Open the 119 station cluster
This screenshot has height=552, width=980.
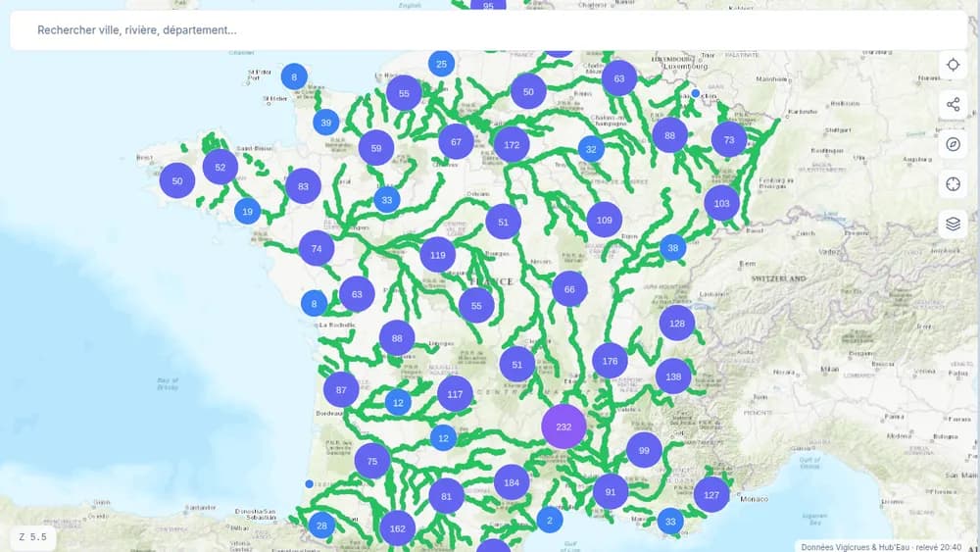coord(437,255)
